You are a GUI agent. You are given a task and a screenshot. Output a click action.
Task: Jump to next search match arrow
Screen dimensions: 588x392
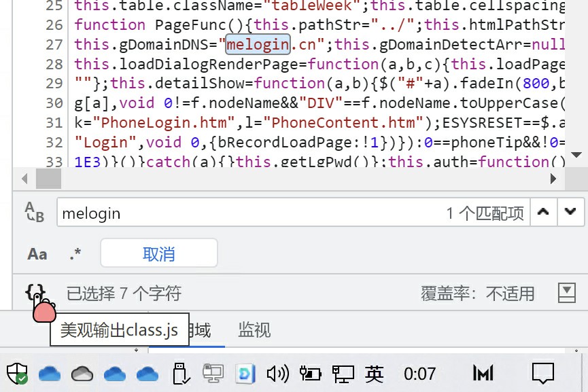tap(570, 212)
